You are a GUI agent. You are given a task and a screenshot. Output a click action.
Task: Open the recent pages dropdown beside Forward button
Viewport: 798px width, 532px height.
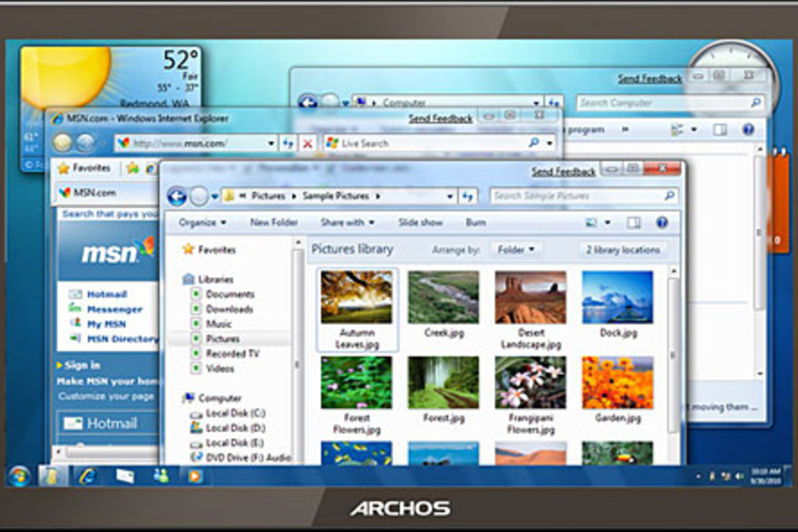tap(214, 196)
